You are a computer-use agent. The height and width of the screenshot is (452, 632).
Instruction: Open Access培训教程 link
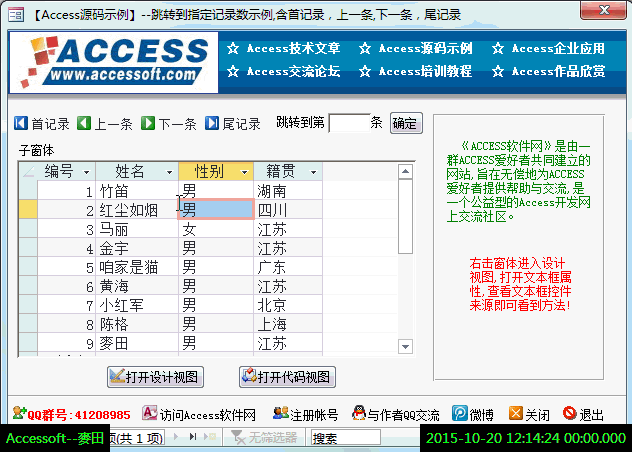(x=425, y=71)
